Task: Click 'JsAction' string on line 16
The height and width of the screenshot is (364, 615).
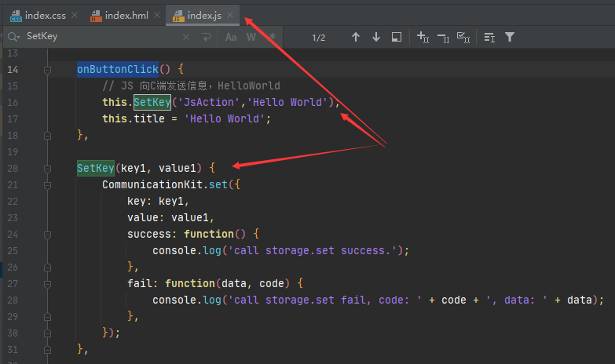Action: pos(208,102)
